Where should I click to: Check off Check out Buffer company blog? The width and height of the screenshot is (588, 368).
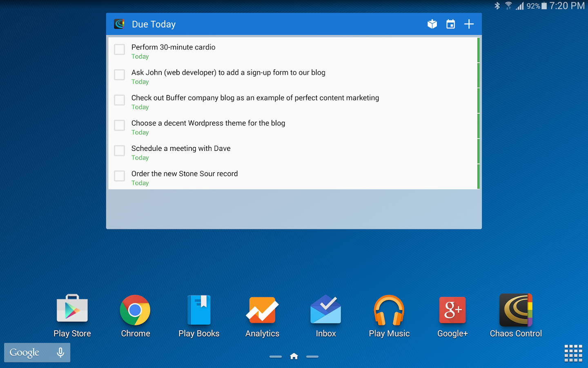(x=119, y=100)
